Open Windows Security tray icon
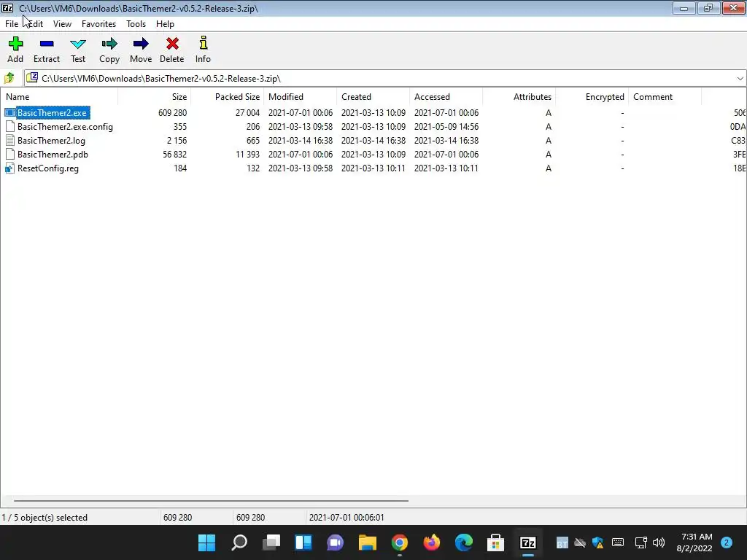This screenshot has height=560, width=747. coord(598,542)
